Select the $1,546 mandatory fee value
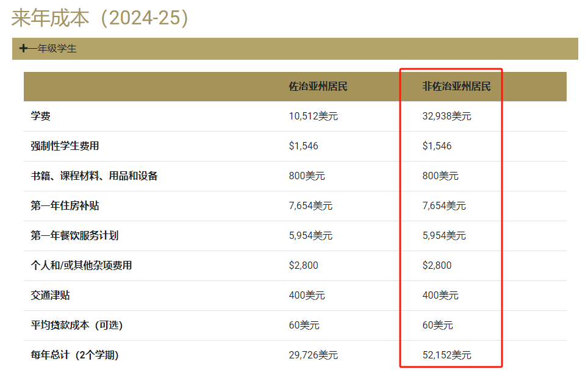 click(x=311, y=146)
